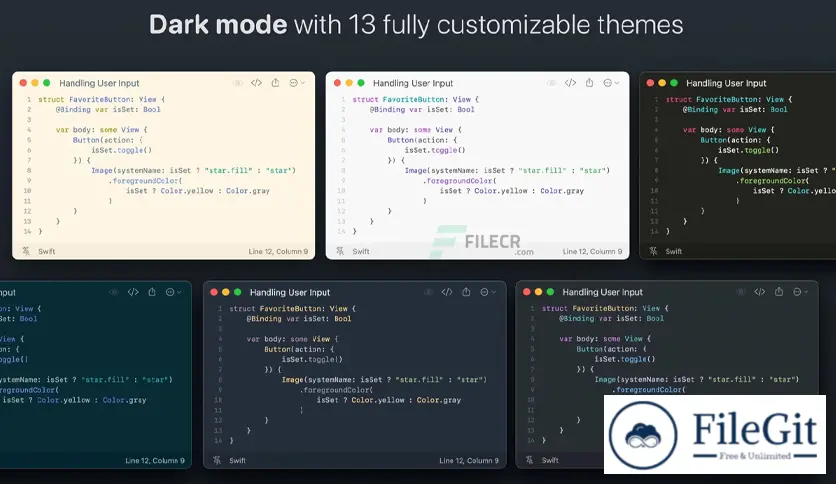Open ellipsis options menu in cream-themed window
836x484 pixels.
coord(296,83)
